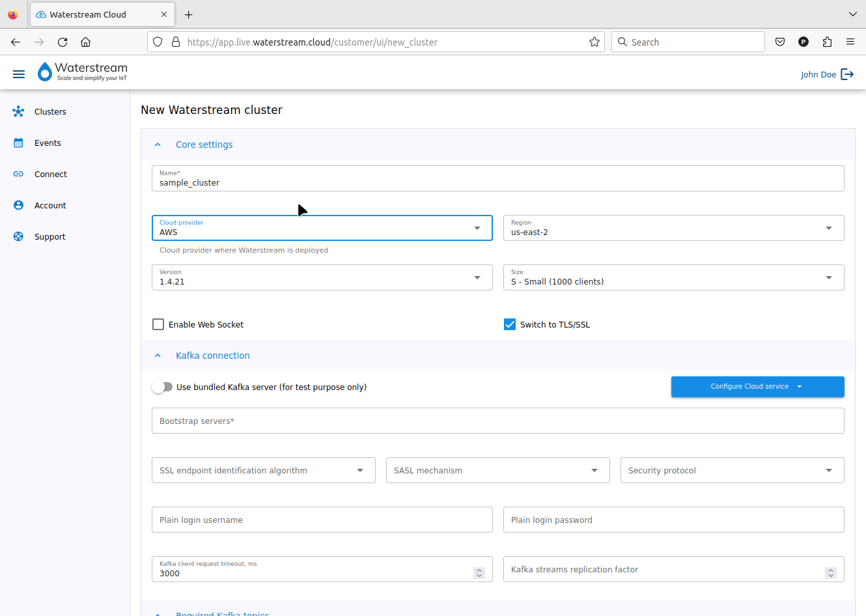Click the Connect link icon
The width and height of the screenshot is (866, 616).
[x=18, y=174]
